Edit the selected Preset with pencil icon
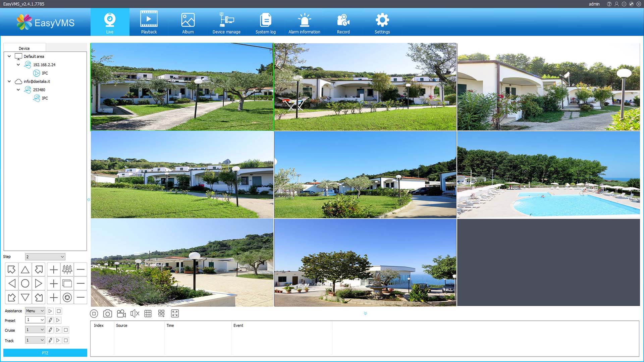Image resolution: width=644 pixels, height=362 pixels. pos(50,320)
